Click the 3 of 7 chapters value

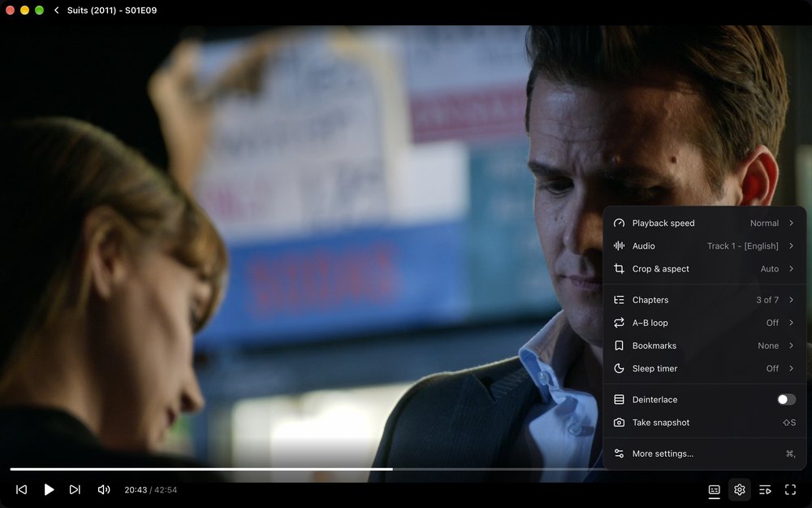pyautogui.click(x=767, y=300)
